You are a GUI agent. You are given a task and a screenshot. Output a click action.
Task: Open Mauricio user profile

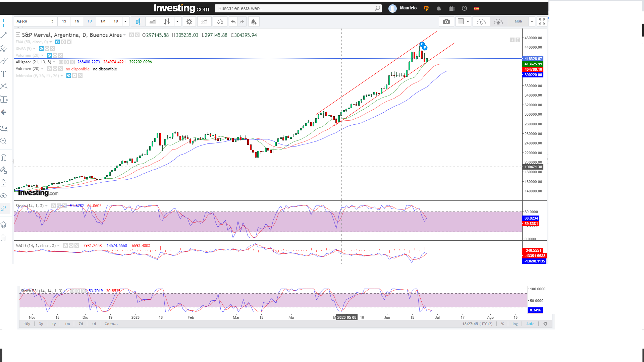coord(402,8)
